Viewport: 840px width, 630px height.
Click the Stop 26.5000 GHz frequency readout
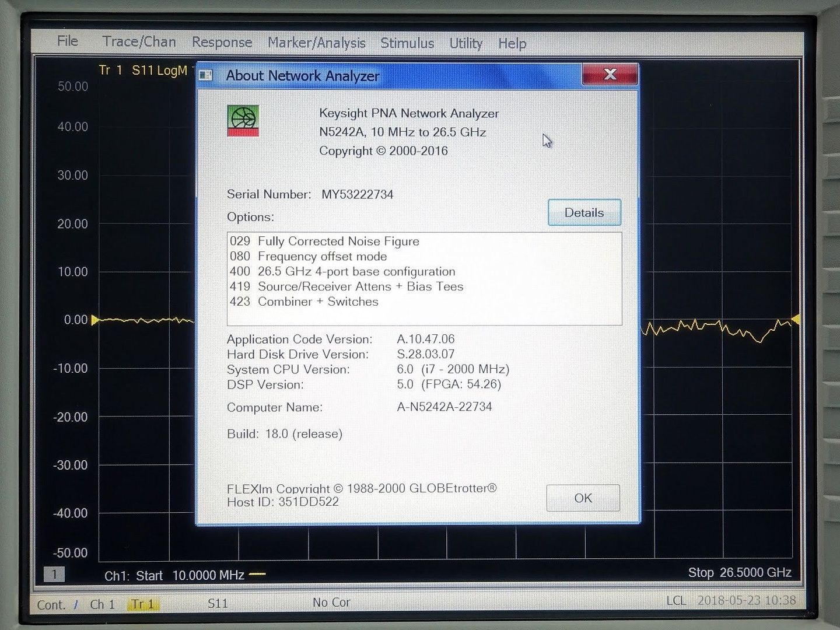click(x=740, y=572)
